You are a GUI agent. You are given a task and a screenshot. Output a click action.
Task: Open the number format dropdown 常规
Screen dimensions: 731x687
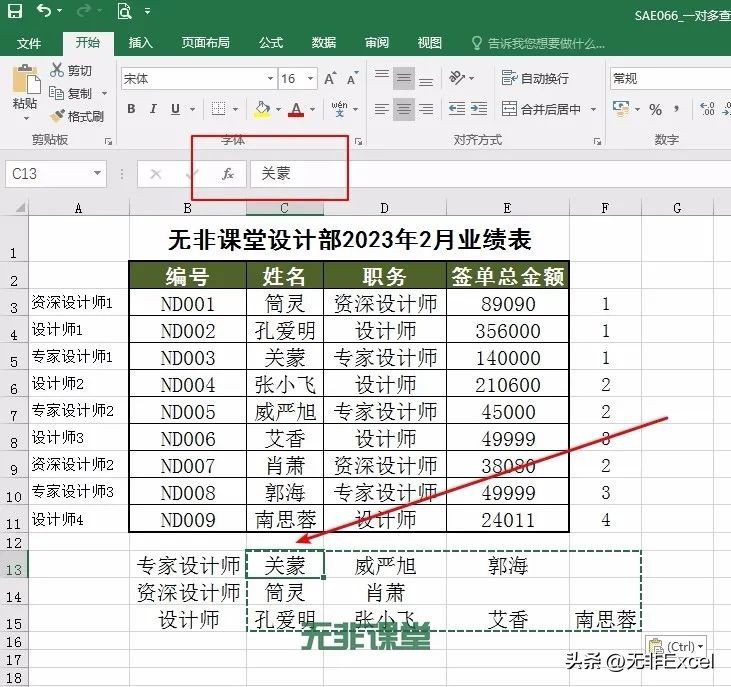click(670, 78)
